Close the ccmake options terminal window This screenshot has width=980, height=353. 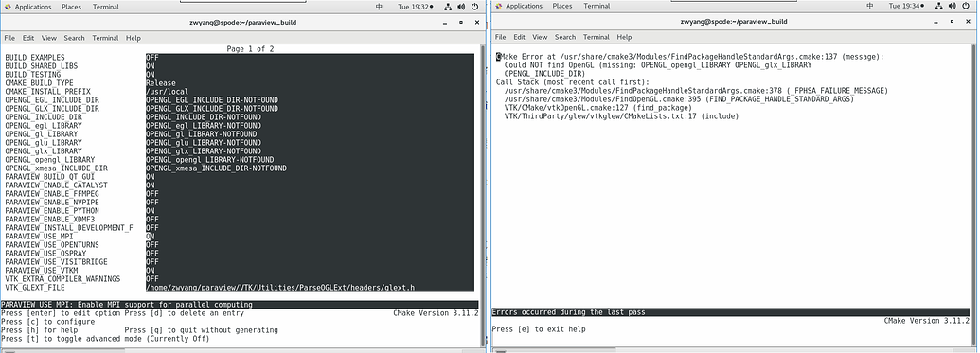[x=477, y=22]
